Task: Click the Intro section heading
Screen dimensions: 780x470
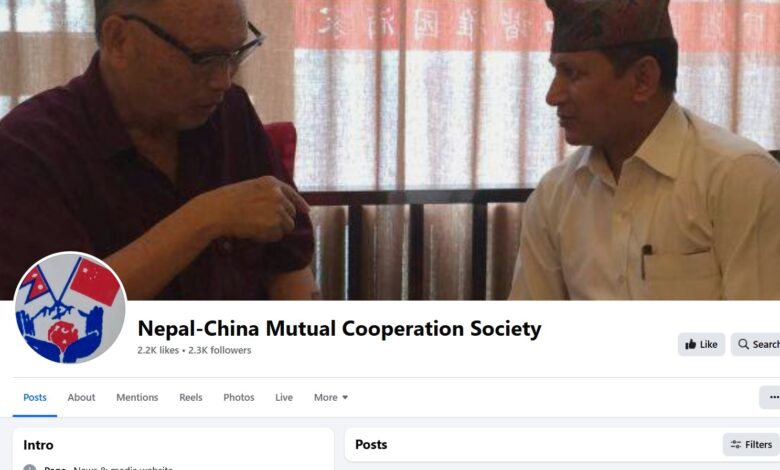Action: (x=38, y=445)
